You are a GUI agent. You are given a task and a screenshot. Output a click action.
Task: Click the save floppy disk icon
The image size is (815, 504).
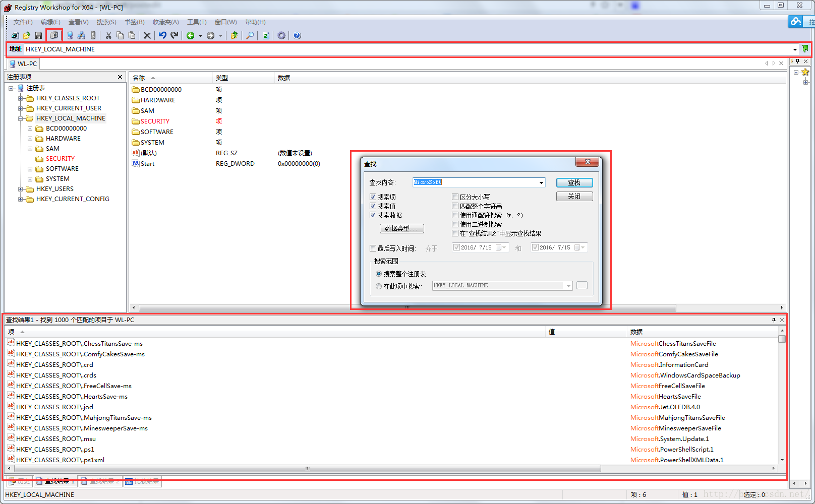[38, 35]
